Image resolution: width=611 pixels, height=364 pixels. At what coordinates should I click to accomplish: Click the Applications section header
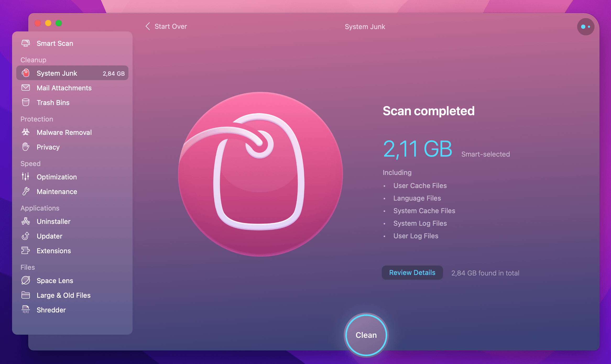40,208
